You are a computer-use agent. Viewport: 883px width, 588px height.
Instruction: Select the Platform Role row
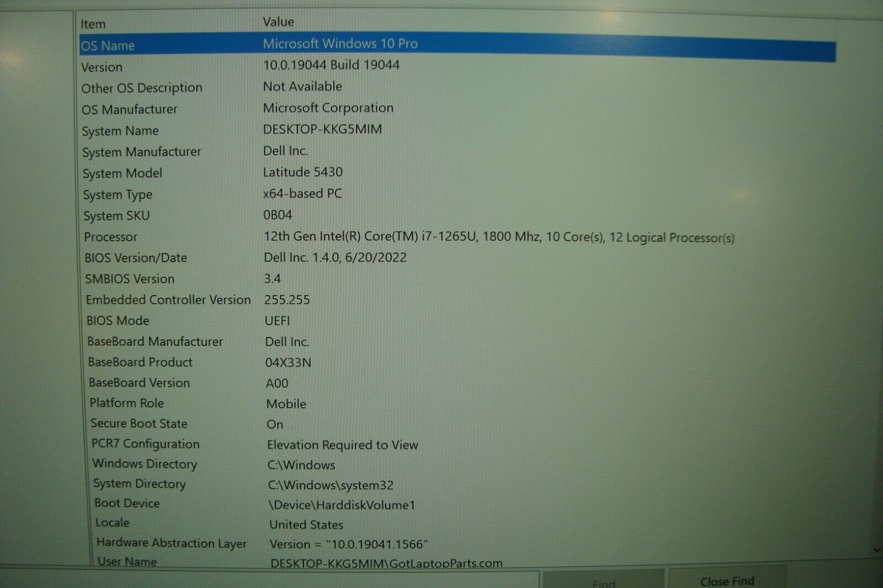coord(457,403)
